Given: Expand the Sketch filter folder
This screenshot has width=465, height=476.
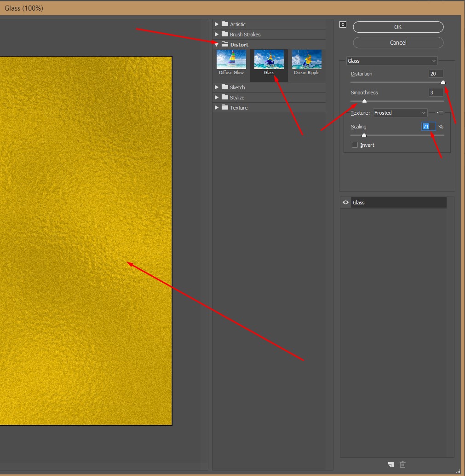Looking at the screenshot, I should [x=217, y=87].
